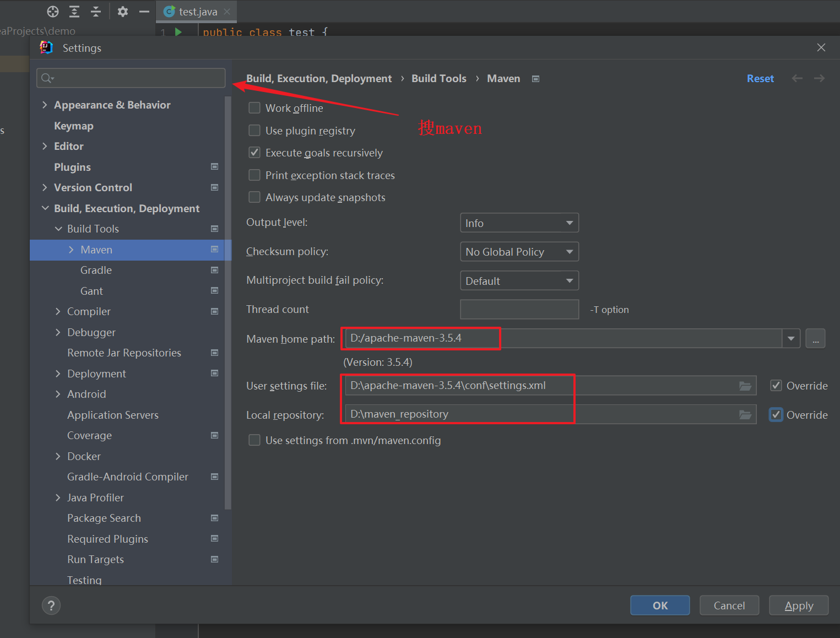Image resolution: width=840 pixels, height=638 pixels.
Task: Collapse Build, Execution, Deployment node
Action: (x=45, y=208)
